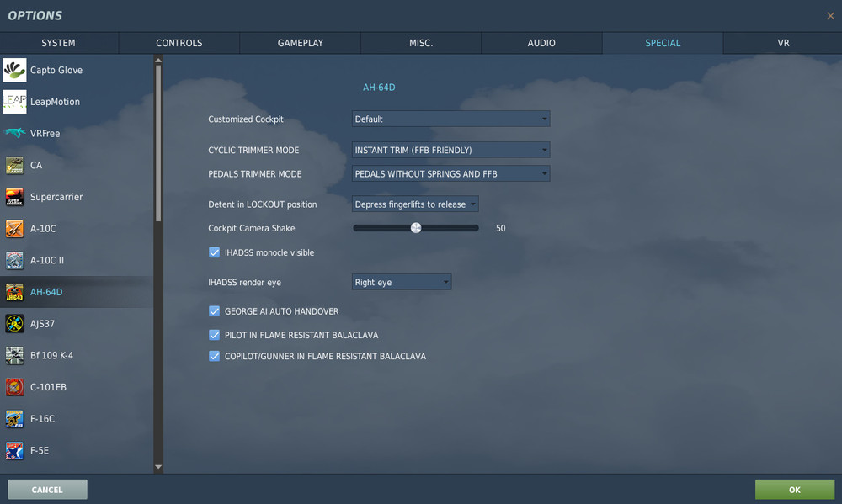Open the Cyclic Trimmer Mode dropdown
Image resolution: width=842 pixels, height=504 pixels.
click(x=451, y=150)
